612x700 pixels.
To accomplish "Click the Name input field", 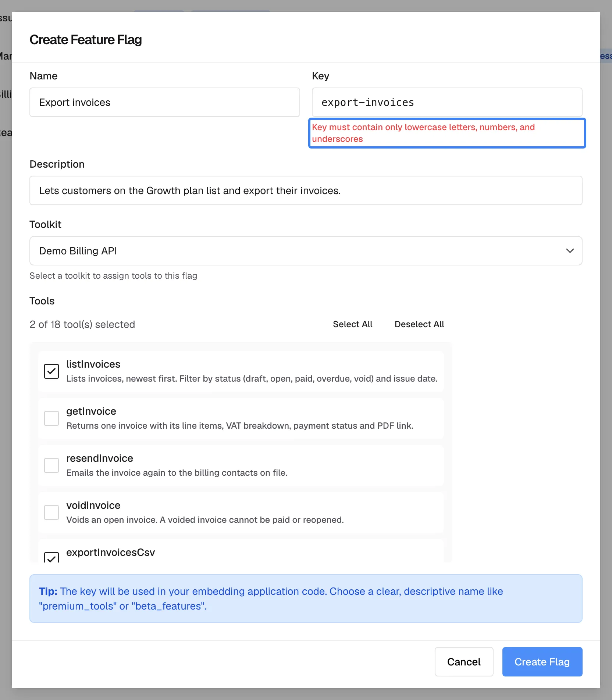I will coord(165,102).
